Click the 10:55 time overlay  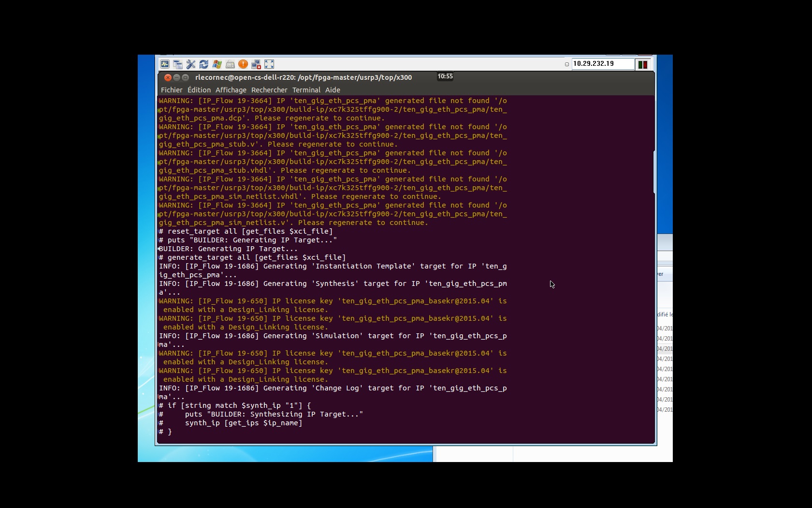445,76
